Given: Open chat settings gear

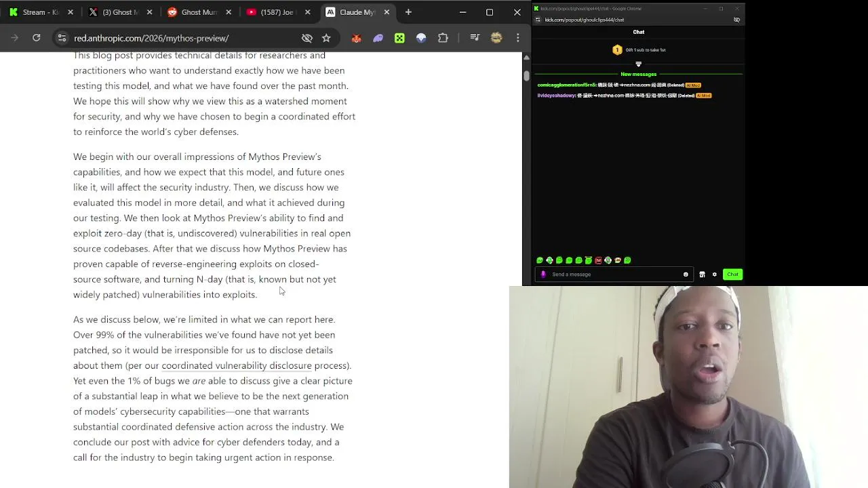Looking at the screenshot, I should tap(714, 274).
